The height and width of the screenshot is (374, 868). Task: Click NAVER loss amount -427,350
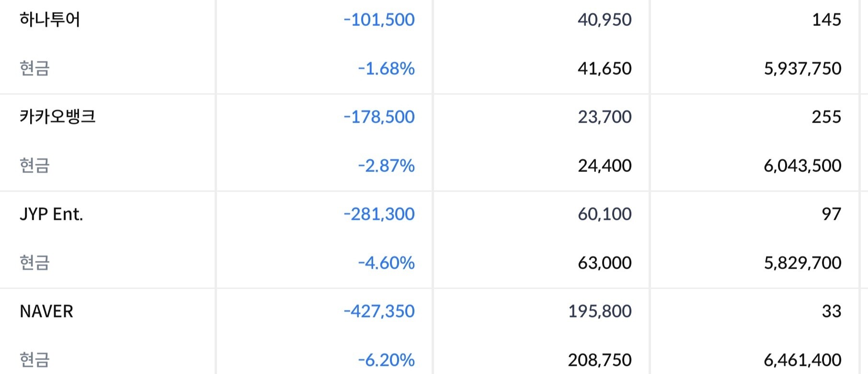[379, 311]
